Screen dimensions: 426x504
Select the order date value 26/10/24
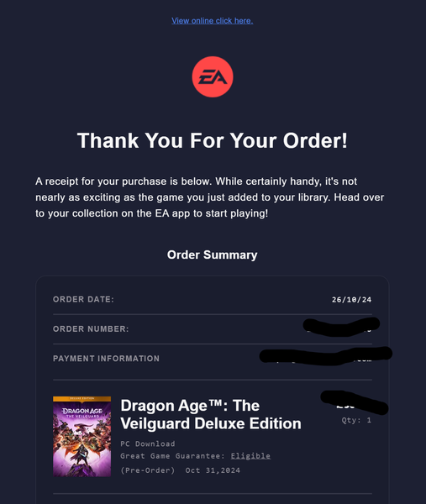tap(351, 300)
